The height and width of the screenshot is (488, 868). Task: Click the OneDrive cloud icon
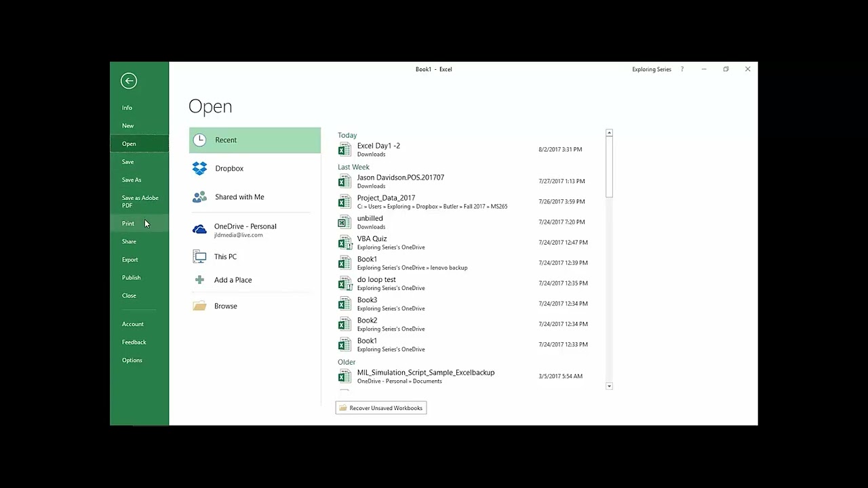click(x=199, y=230)
